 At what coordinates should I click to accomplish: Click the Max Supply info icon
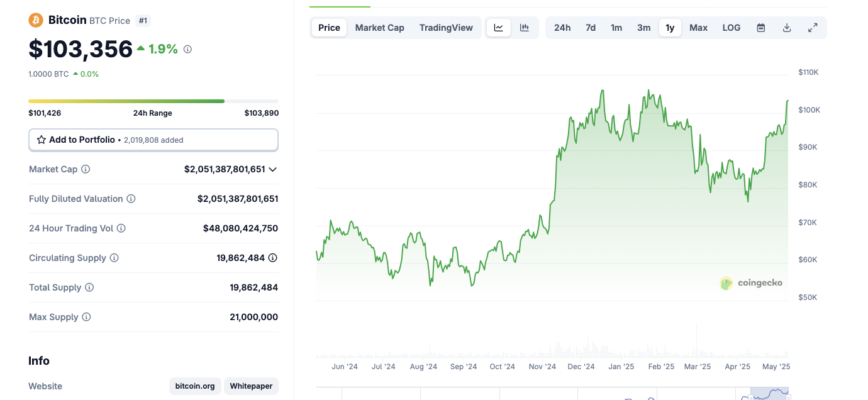pos(86,317)
